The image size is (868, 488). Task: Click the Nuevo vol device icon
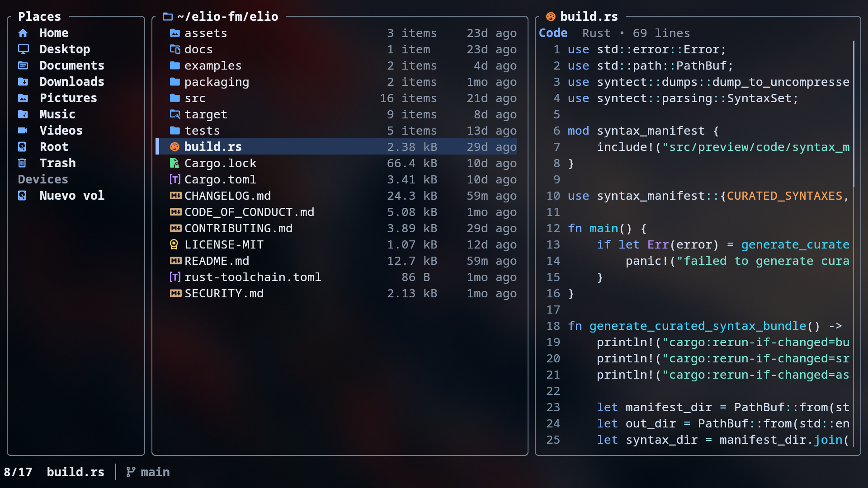click(22, 196)
